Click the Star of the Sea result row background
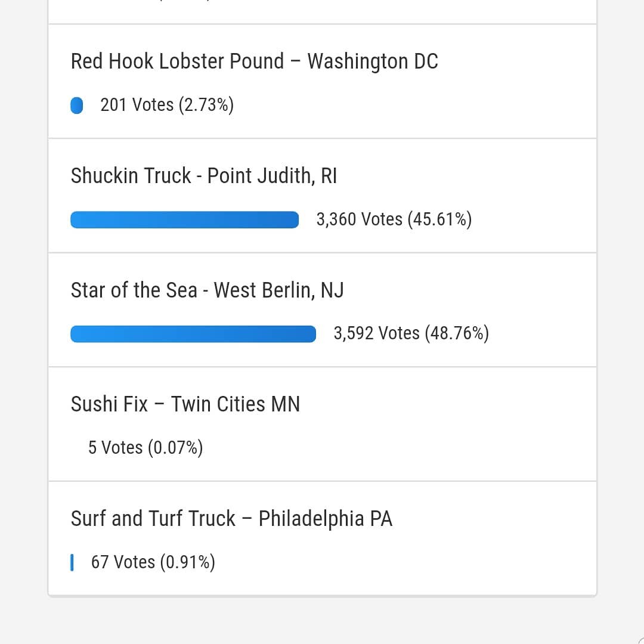Screen dimensions: 644x644 [x=323, y=310]
